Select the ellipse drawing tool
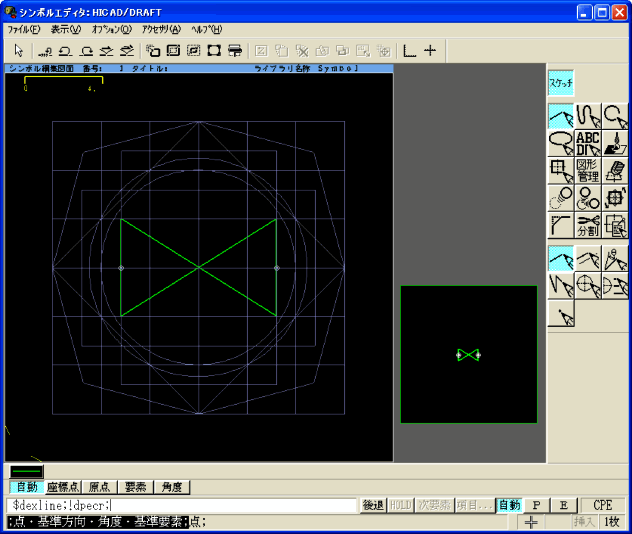This screenshot has height=534, width=632. coord(561,144)
